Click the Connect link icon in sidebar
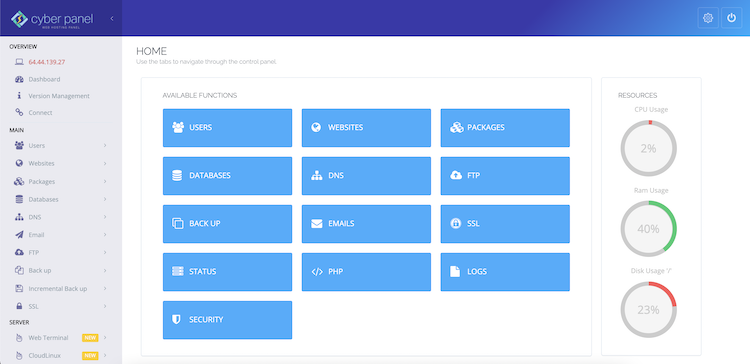This screenshot has width=750, height=364. click(19, 112)
